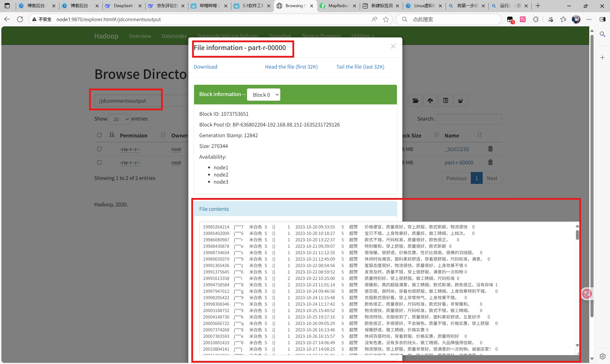Expand the Show 25 entries dropdown
This screenshot has width=610, height=364.
[x=119, y=119]
